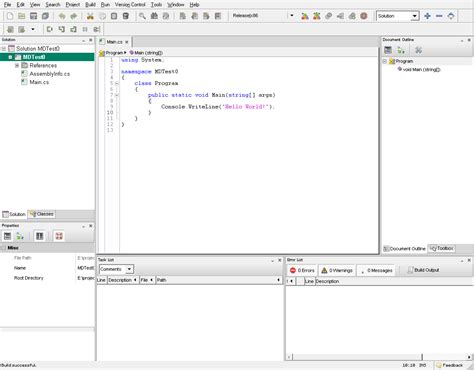Switch to the Toolbox tab
Viewport: 474px width, 370px height.
click(x=442, y=248)
